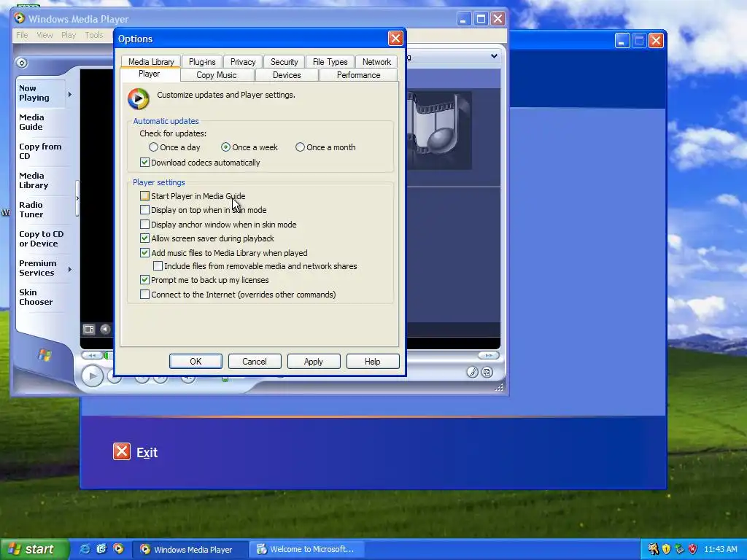Click the Exit link in welcome window

pos(147,452)
